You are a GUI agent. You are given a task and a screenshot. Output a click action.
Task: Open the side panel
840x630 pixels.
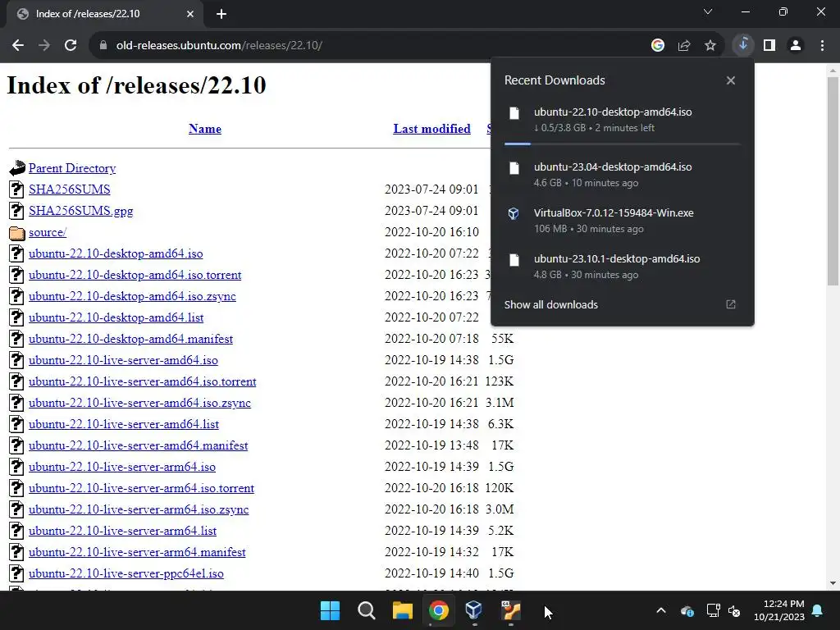769,46
